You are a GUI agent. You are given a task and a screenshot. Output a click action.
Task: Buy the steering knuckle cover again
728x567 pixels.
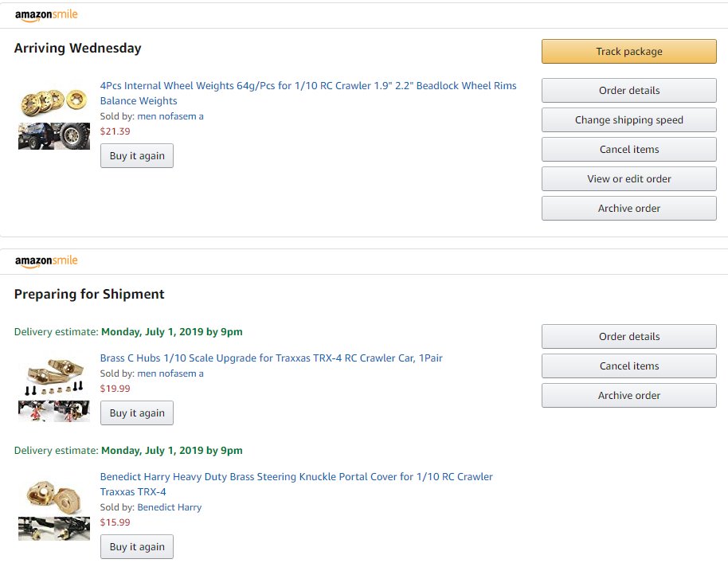tap(137, 547)
